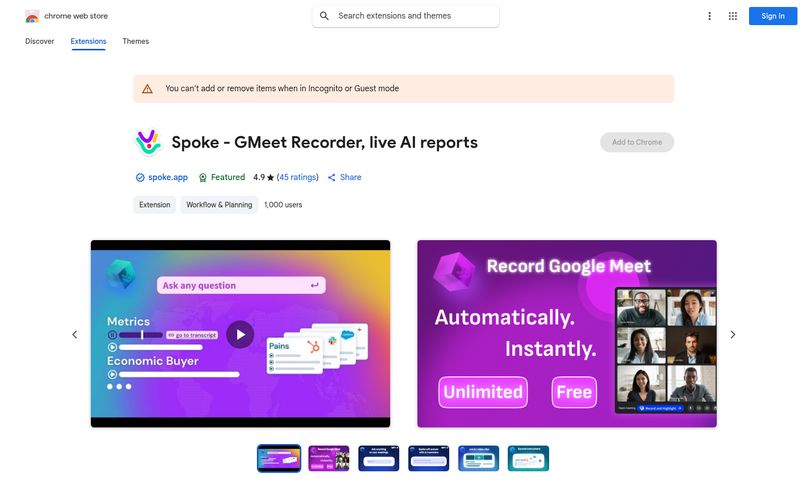Switch to the Themes tab
Image resolution: width=800 pixels, height=496 pixels.
click(x=136, y=41)
